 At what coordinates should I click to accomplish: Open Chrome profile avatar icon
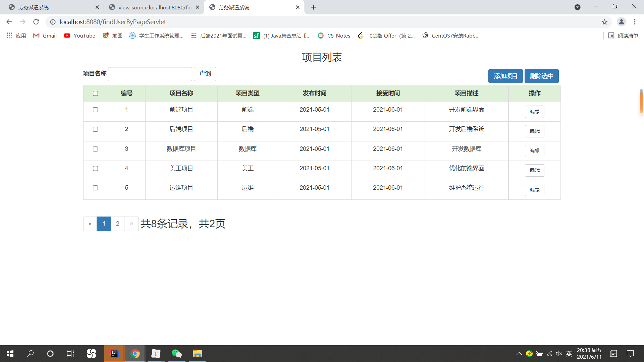tap(621, 22)
